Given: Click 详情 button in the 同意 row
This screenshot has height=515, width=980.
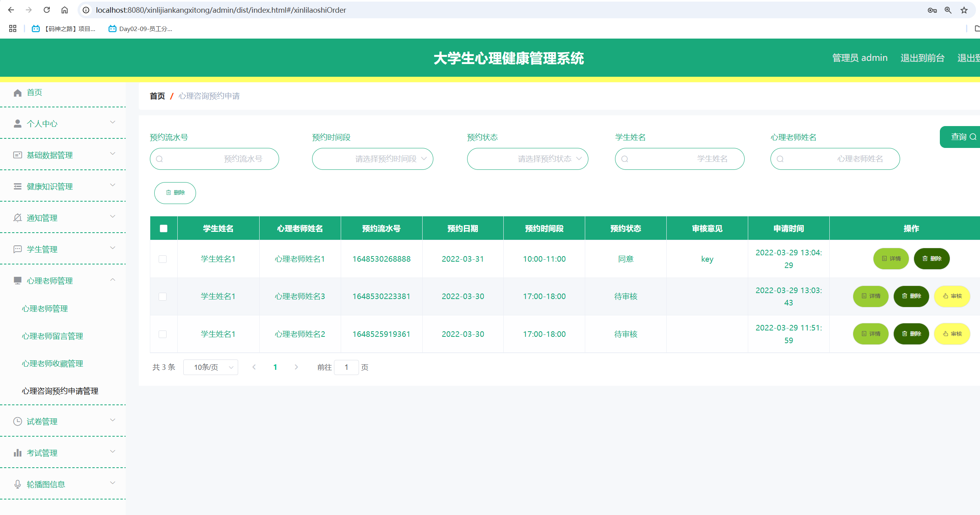Looking at the screenshot, I should 891,259.
